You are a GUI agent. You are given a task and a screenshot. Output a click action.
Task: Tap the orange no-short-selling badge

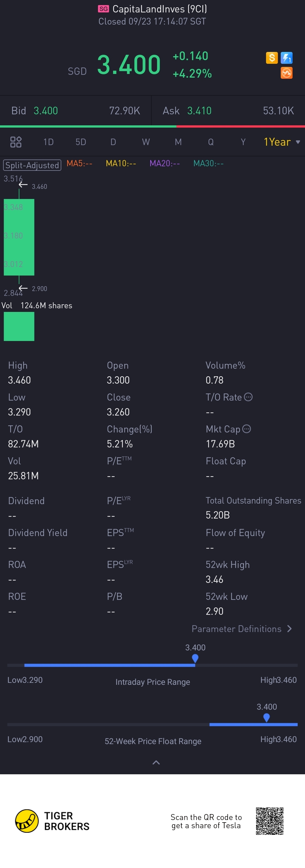286,73
